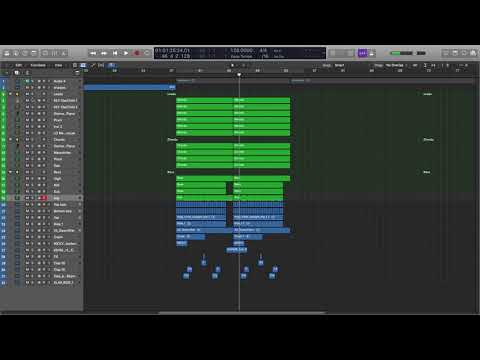Click the Forward transport button
Image resolution: width=480 pixels, height=360 pixels.
pos(104,53)
